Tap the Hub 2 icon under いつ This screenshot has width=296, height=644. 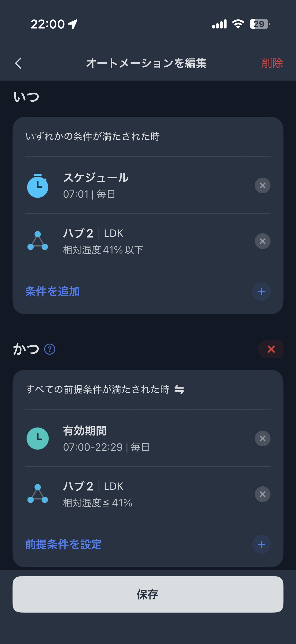[38, 241]
